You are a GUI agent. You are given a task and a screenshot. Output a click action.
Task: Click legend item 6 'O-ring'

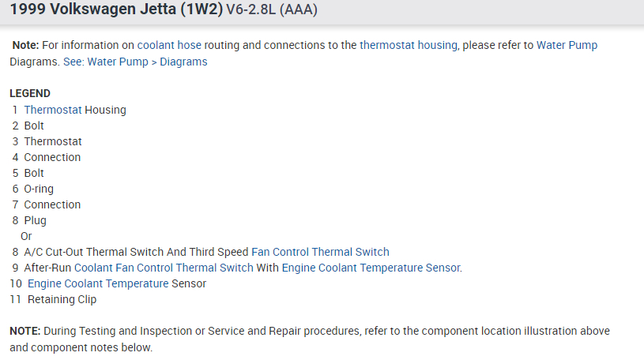[x=39, y=189]
